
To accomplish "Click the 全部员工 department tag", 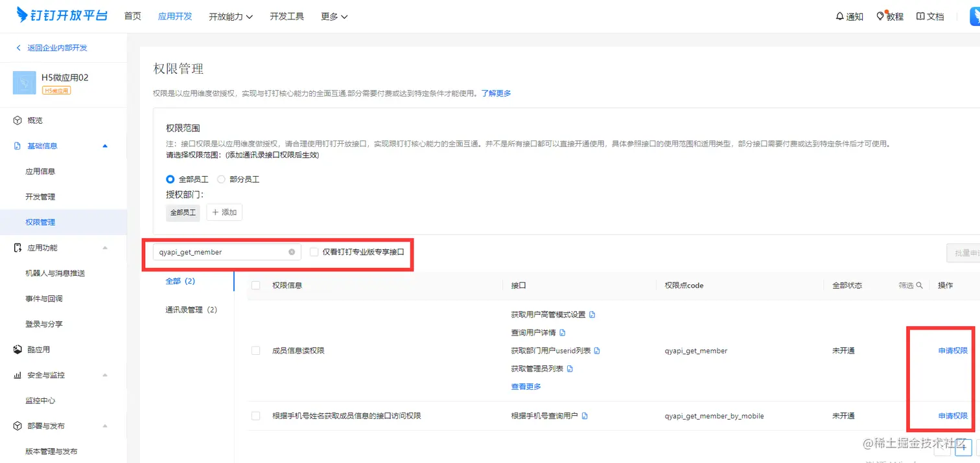I will point(183,212).
